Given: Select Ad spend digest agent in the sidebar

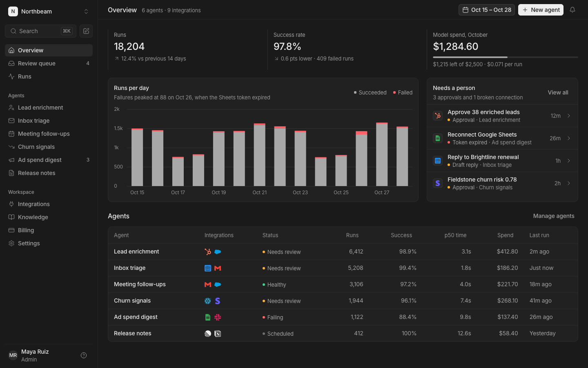Looking at the screenshot, I should pyautogui.click(x=49, y=160).
